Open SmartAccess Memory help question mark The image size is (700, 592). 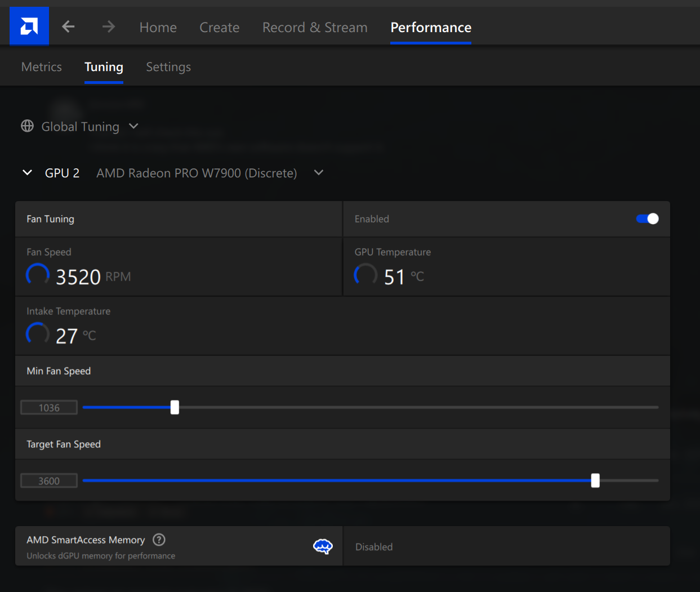coord(159,540)
